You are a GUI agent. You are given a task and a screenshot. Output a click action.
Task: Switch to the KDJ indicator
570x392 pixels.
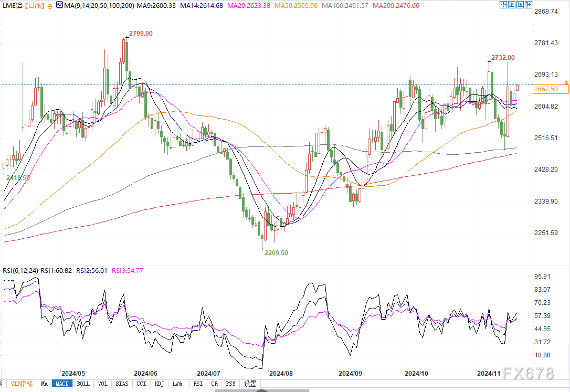(158, 384)
